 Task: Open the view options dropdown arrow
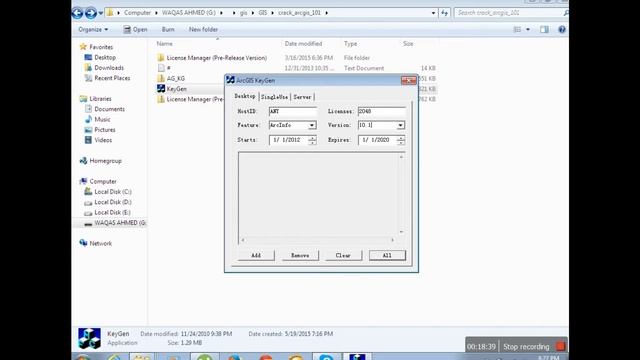(x=528, y=29)
